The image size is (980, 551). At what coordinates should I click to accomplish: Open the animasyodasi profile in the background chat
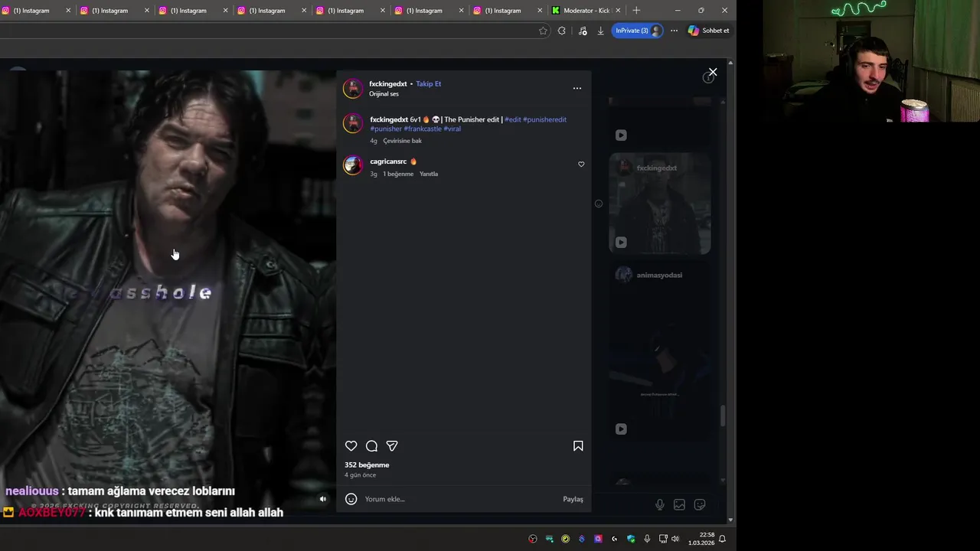tap(659, 275)
